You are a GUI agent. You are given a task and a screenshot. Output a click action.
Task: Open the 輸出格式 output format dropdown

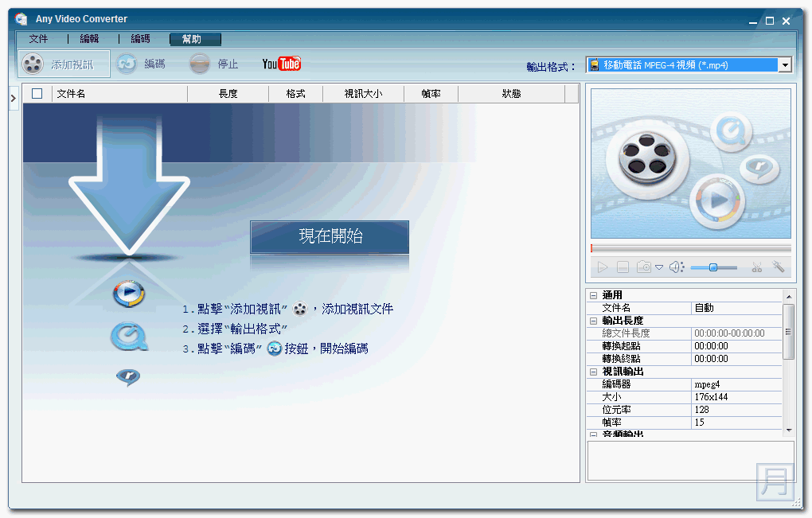[x=785, y=65]
